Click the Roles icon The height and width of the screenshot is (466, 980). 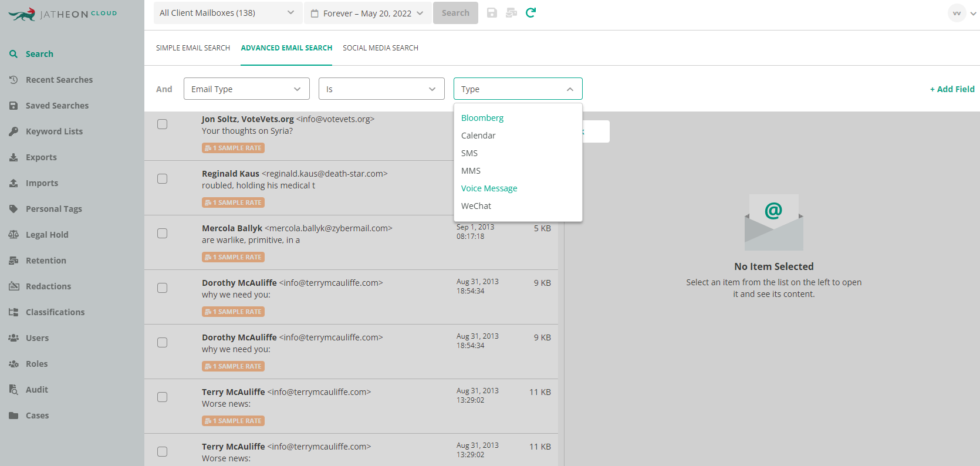pos(13,364)
